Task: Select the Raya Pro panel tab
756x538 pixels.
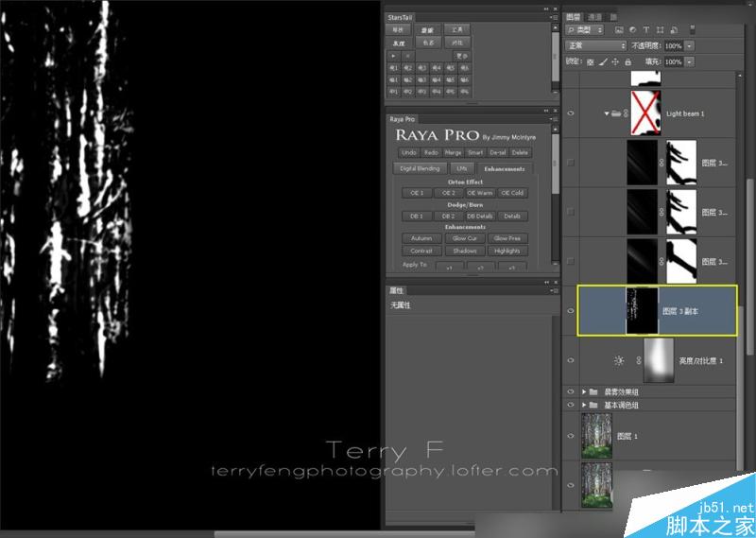Action: point(403,119)
